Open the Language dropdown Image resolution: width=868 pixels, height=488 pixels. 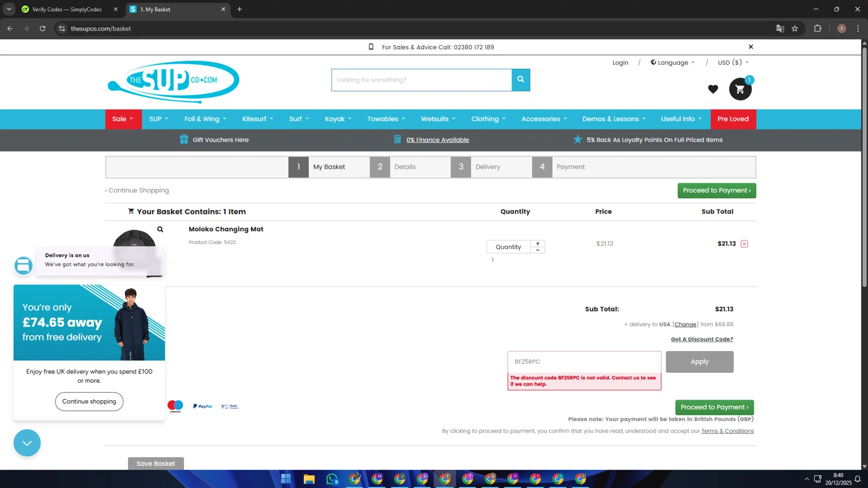point(672,62)
